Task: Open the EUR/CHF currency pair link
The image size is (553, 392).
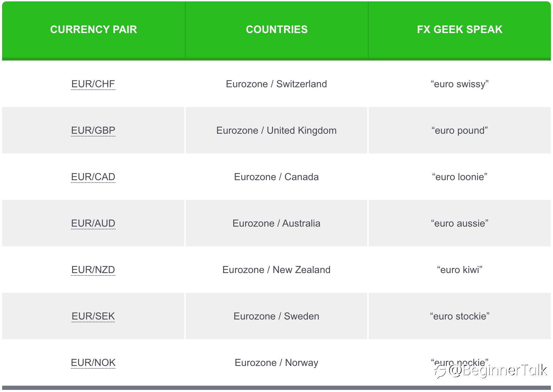Action: pyautogui.click(x=93, y=84)
